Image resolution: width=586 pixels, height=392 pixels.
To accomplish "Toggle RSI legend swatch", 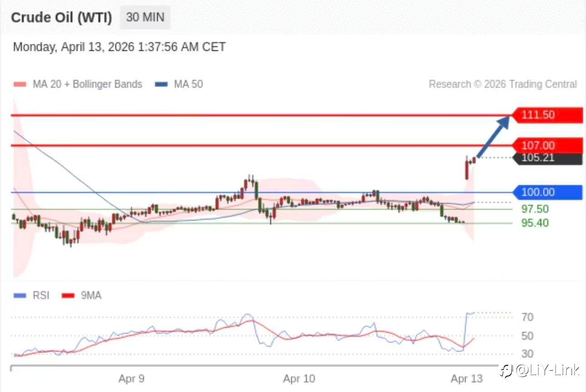I will 20,296.
